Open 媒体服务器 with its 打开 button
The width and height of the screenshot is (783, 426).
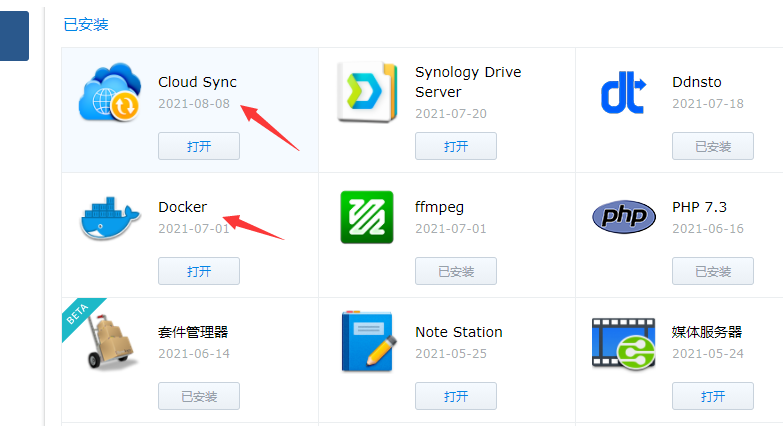[713, 396]
